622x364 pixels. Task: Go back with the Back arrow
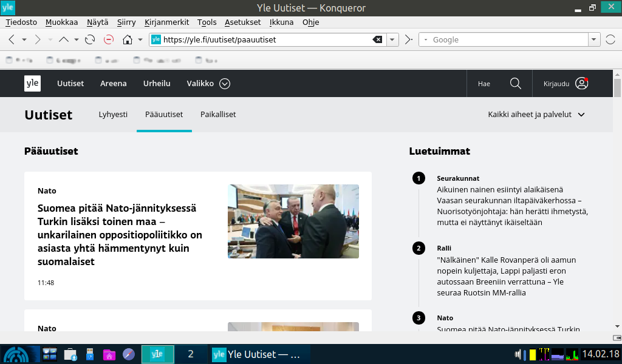[x=12, y=39]
